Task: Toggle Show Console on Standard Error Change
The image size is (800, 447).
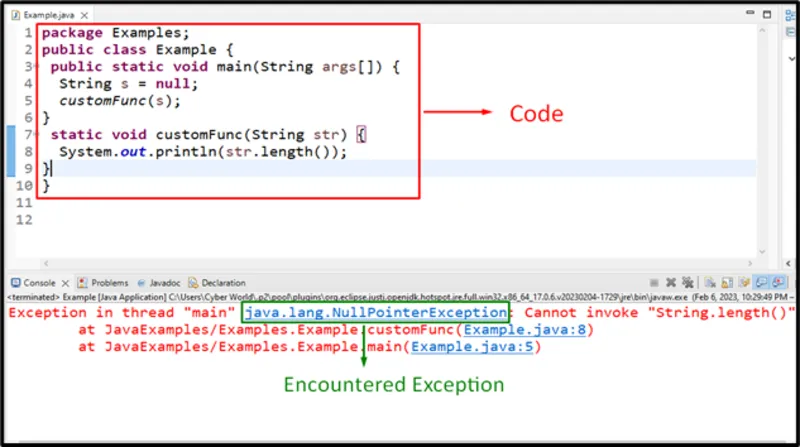Action: (x=778, y=282)
